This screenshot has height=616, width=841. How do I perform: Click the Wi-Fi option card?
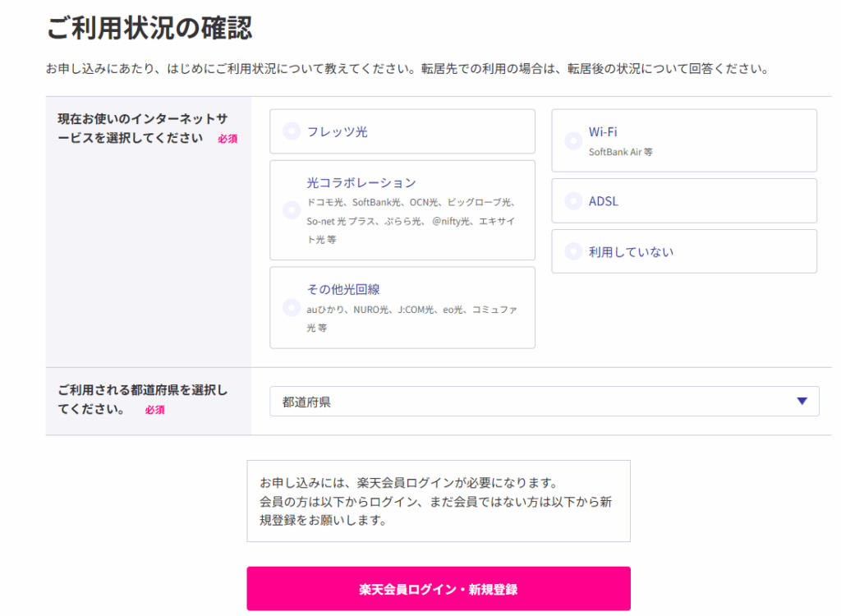(x=684, y=140)
